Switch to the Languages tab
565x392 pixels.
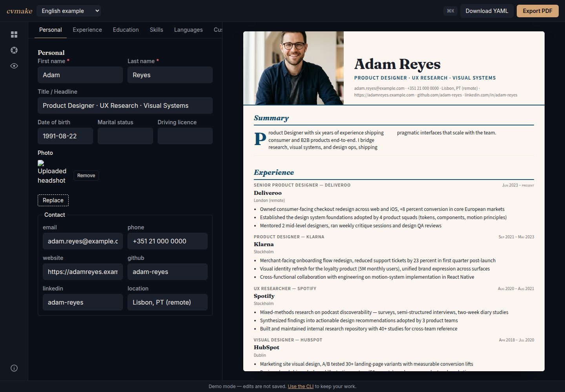pyautogui.click(x=188, y=30)
